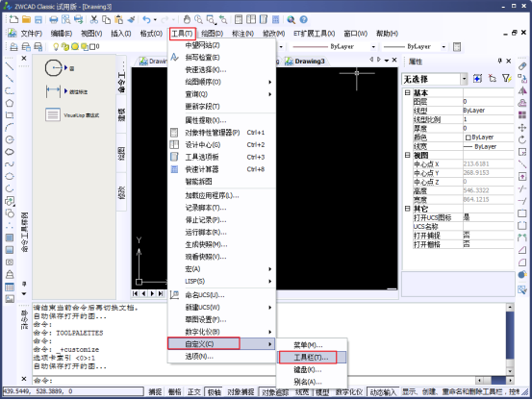Click the 颜色 ByLayer color value
532x400 pixels.
(489, 137)
